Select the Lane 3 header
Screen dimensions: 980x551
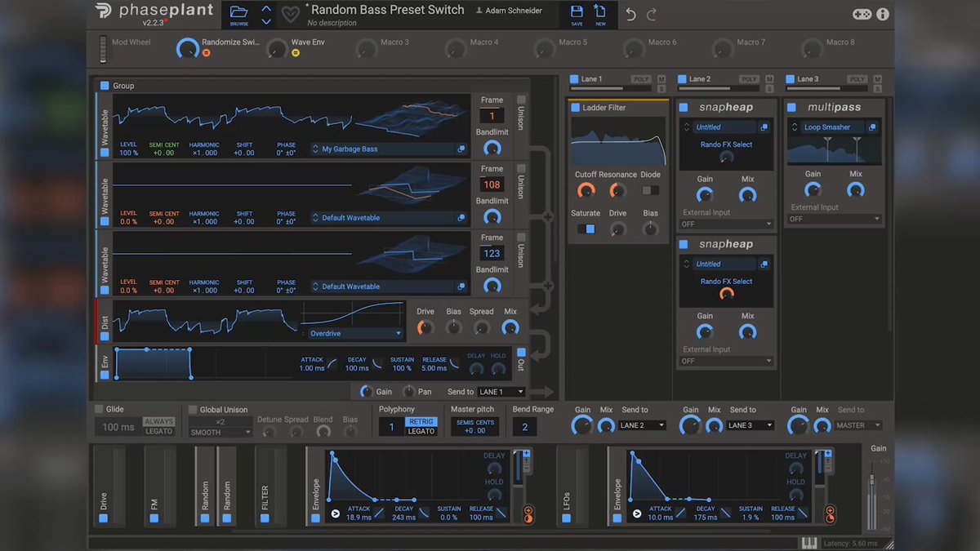[x=808, y=79]
